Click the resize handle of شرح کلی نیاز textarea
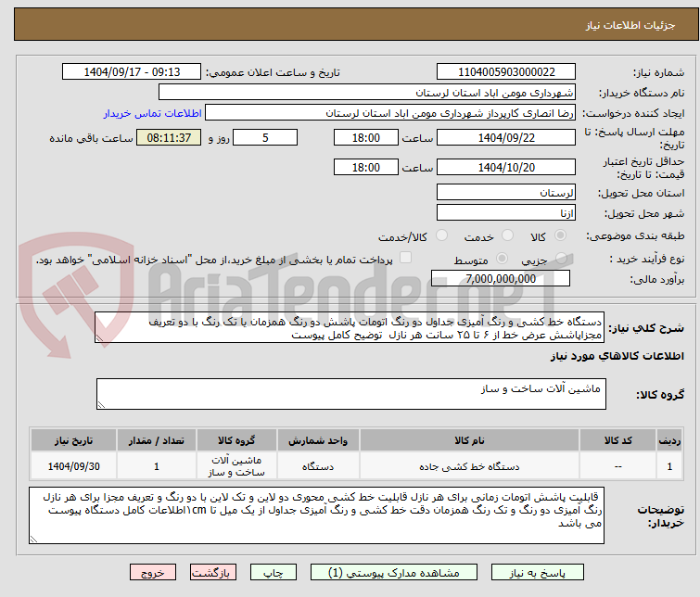This screenshot has height=597, width=700. click(99, 339)
